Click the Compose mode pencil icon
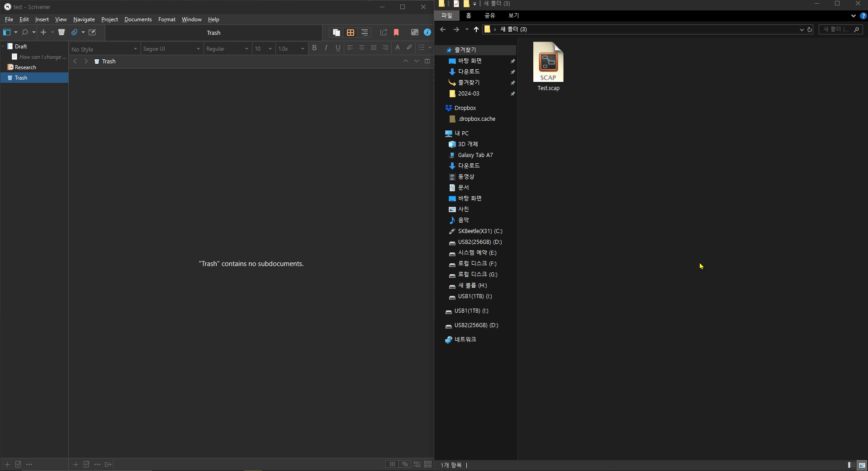868x471 pixels. tap(92, 32)
